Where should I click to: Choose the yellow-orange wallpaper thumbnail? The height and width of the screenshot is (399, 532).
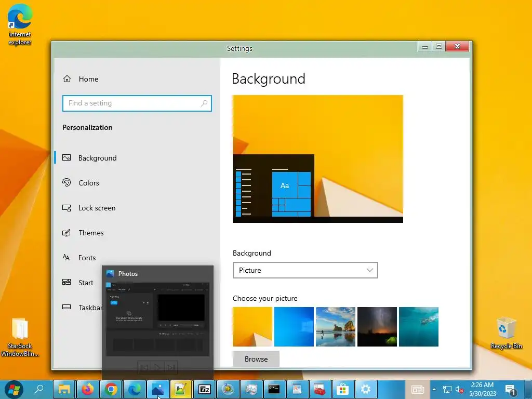252,327
